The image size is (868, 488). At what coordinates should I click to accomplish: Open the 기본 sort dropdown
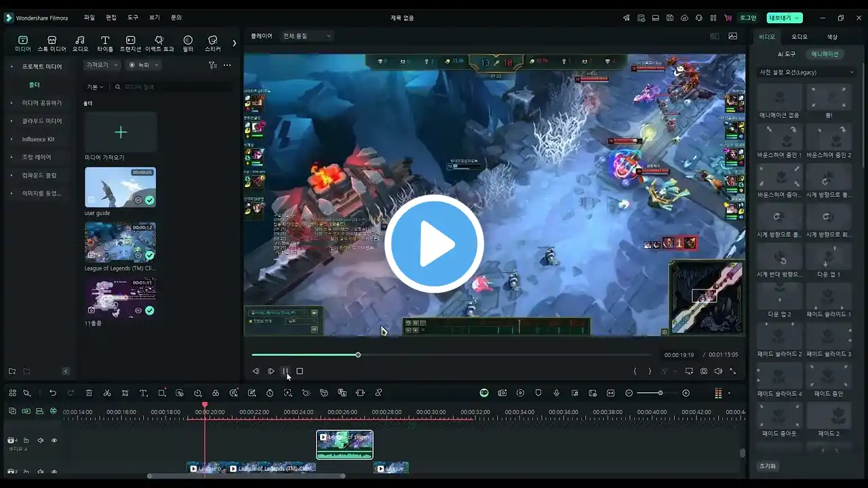click(95, 87)
